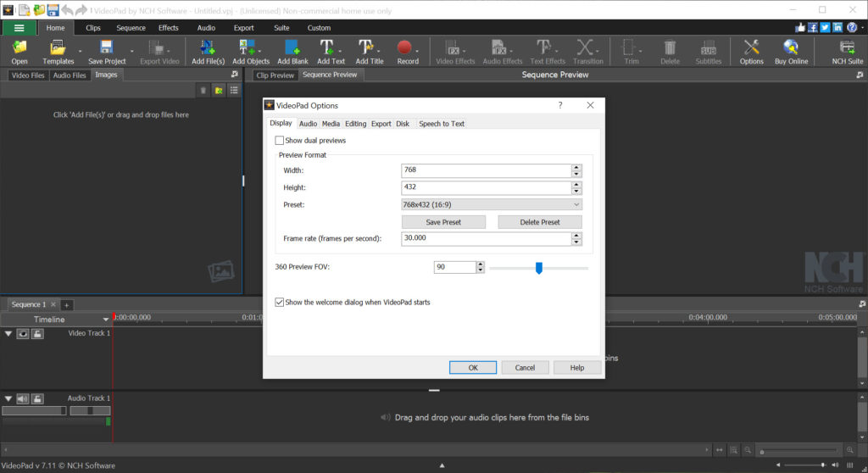This screenshot has height=473, width=868.
Task: Click the master volume slider at bottom
Action: (x=805, y=465)
